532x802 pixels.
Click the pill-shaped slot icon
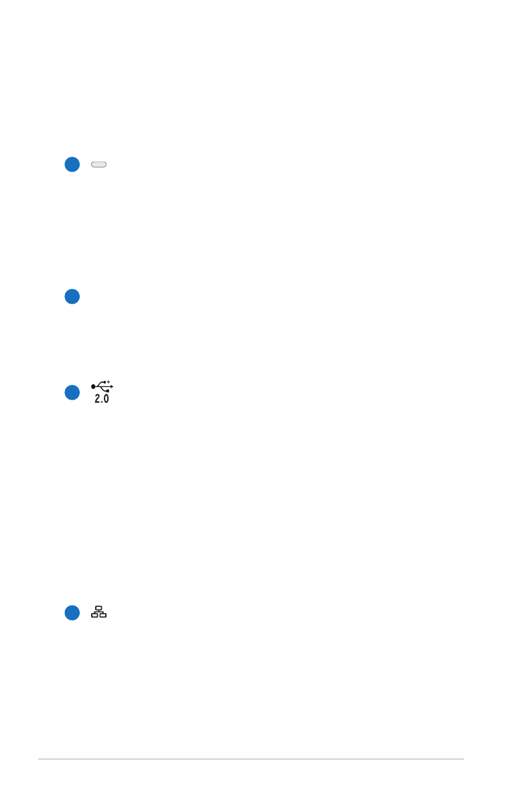(98, 165)
